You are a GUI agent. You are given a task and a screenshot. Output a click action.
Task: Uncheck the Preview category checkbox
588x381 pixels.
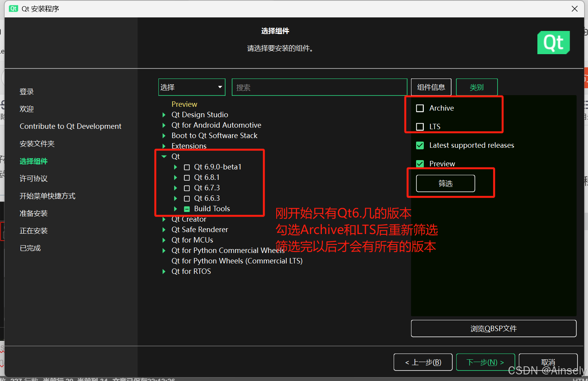click(x=420, y=164)
